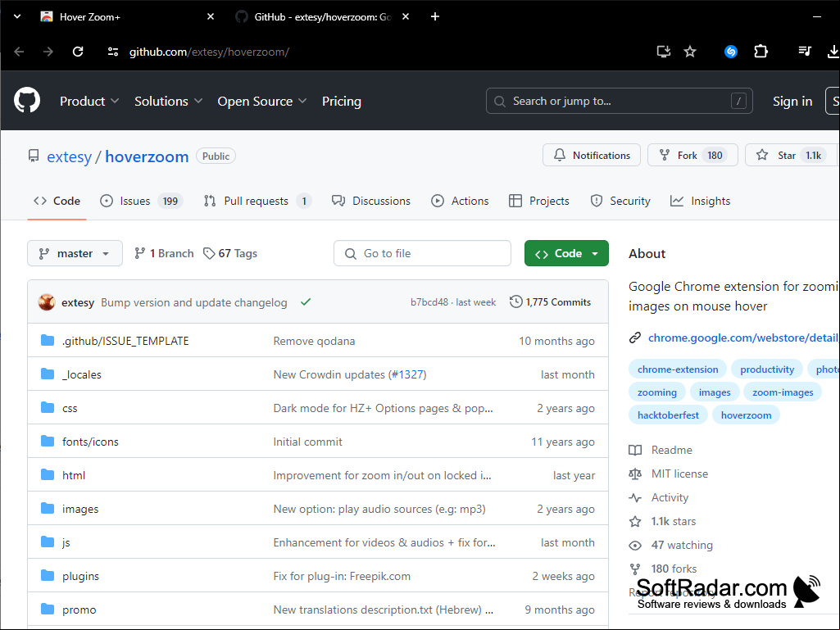Open the Actions tab
840x630 pixels.
[x=461, y=201]
